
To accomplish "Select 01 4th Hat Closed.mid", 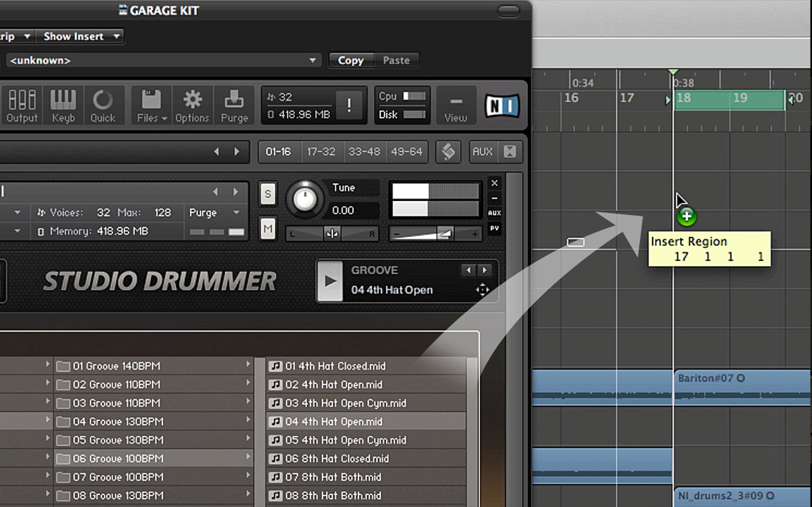I will (366, 366).
